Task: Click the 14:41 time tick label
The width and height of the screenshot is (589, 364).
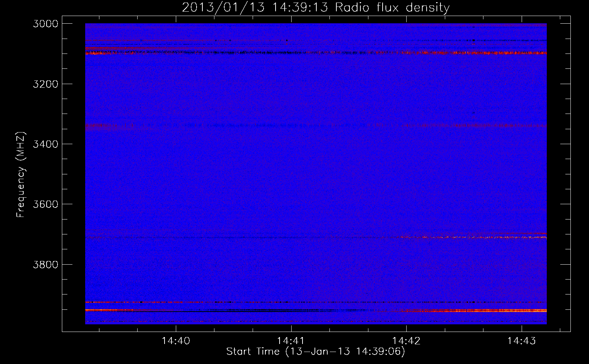Action: pos(291,341)
